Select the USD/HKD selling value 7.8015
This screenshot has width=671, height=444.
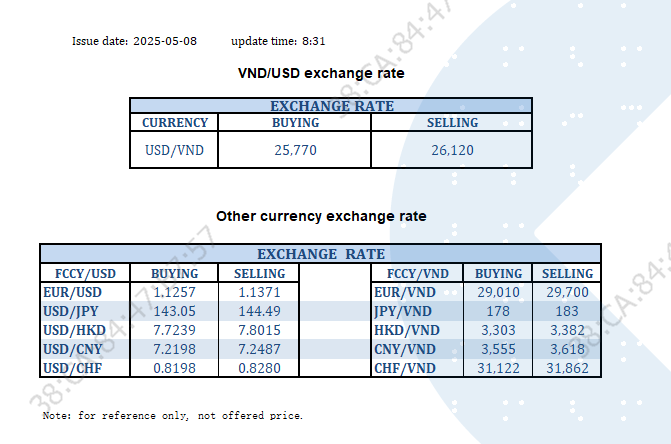tap(259, 330)
